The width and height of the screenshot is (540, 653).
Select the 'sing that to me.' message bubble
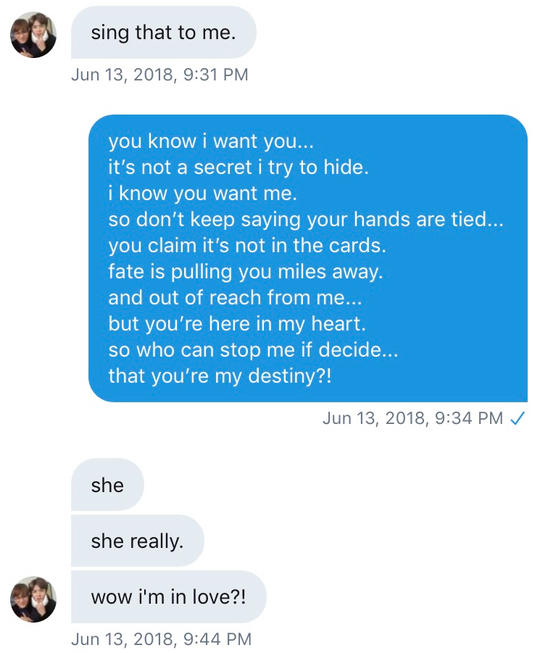tap(164, 32)
